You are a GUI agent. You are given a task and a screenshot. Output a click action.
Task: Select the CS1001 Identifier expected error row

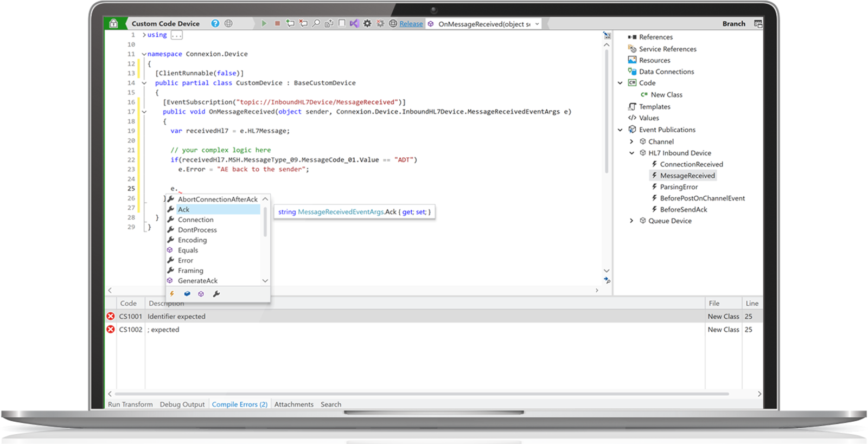click(x=434, y=317)
